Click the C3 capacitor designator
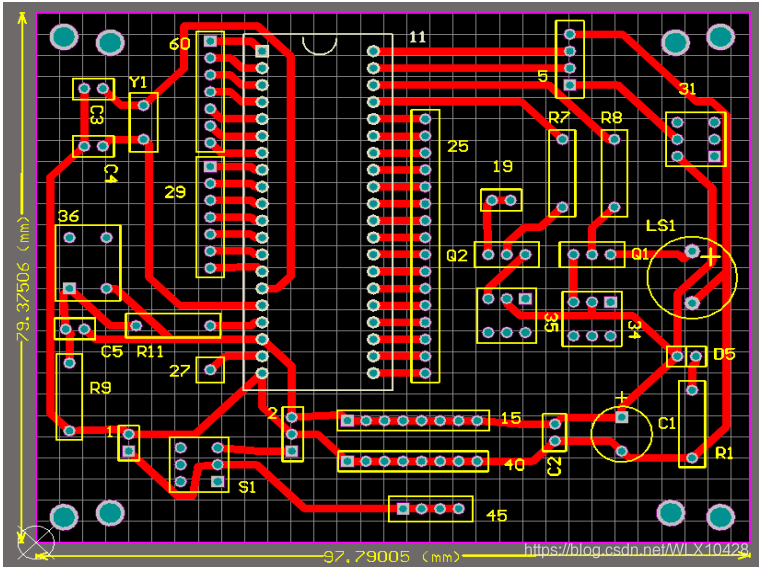This screenshot has height=569, width=759. point(96,115)
